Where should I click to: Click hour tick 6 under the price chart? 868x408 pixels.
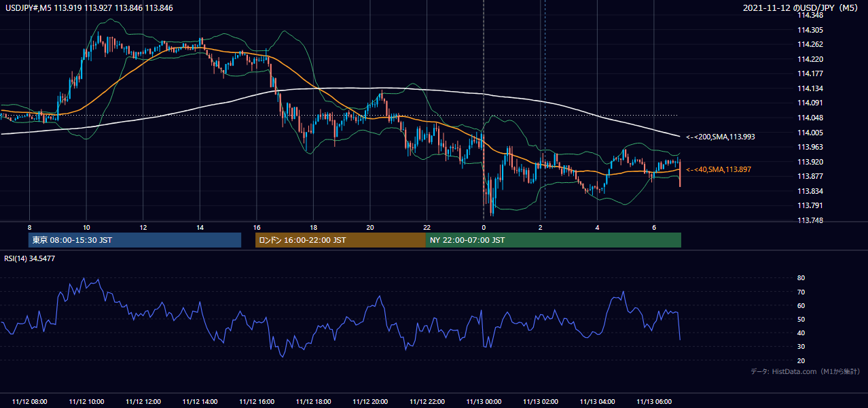coord(654,227)
